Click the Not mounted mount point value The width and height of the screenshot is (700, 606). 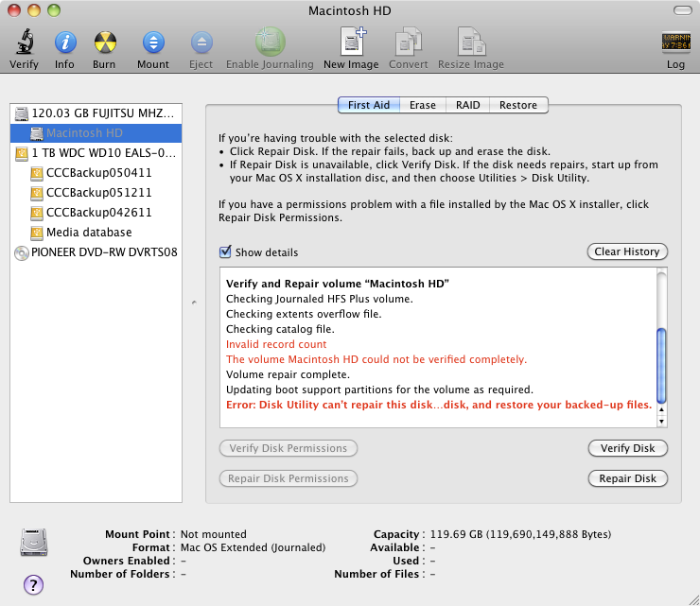coord(214,534)
